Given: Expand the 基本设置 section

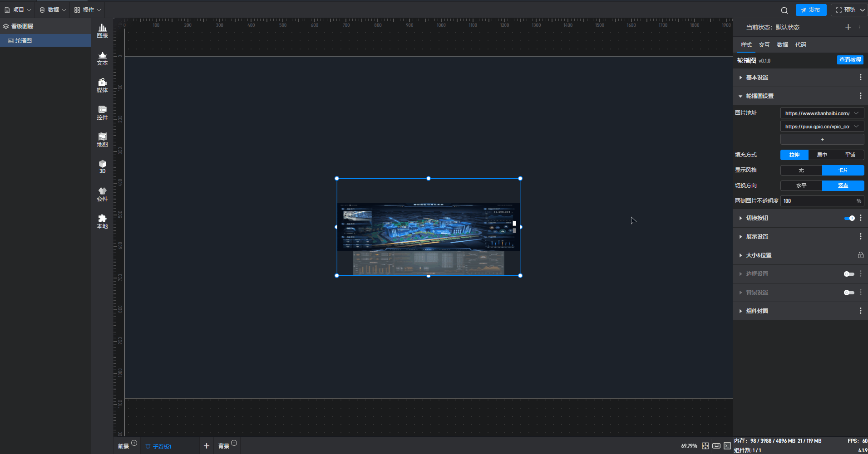Looking at the screenshot, I should pos(757,78).
